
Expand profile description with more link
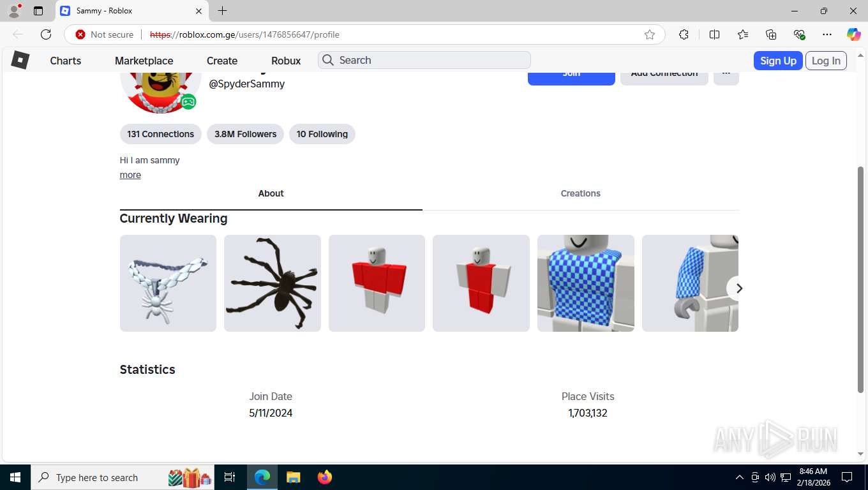130,175
